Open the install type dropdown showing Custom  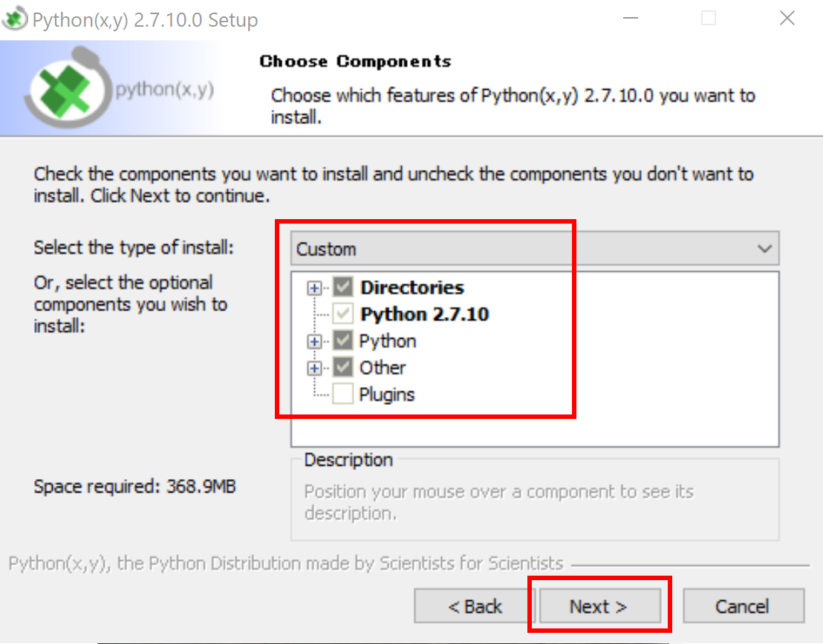[534, 249]
